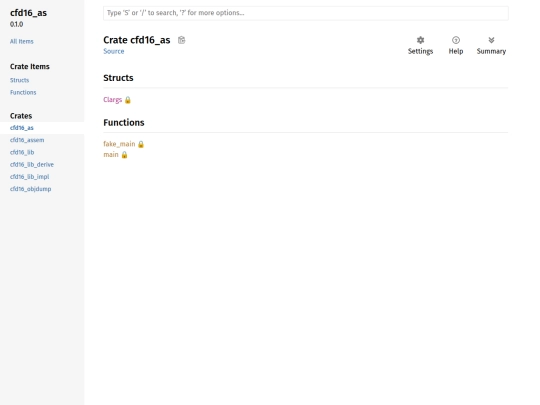Open Settings gear menu
This screenshot has width=540, height=405.
tap(420, 45)
